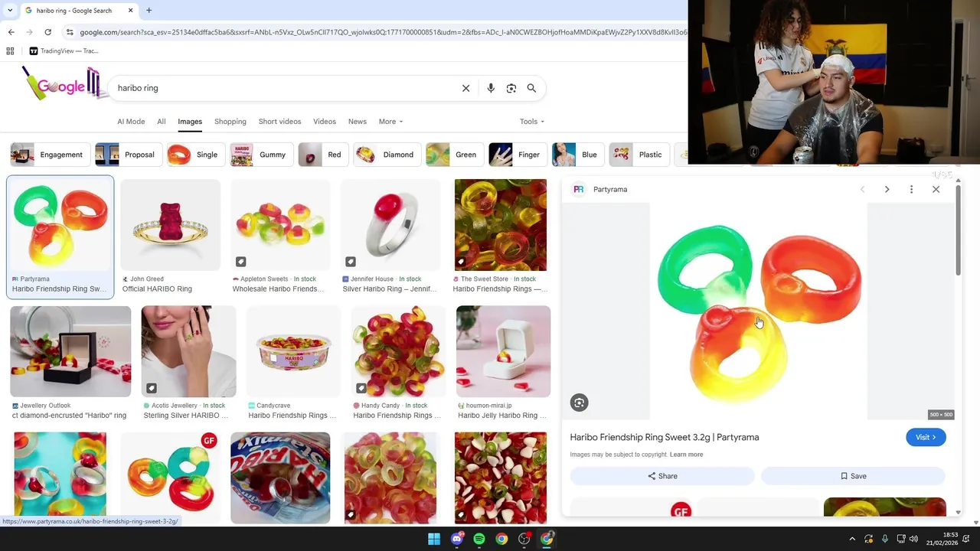Open Videos results tab

[325, 122]
